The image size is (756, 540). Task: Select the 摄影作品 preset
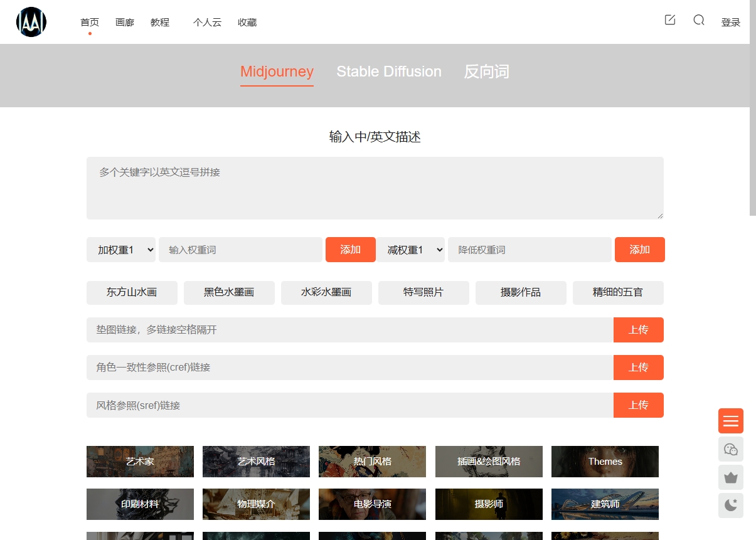521,293
